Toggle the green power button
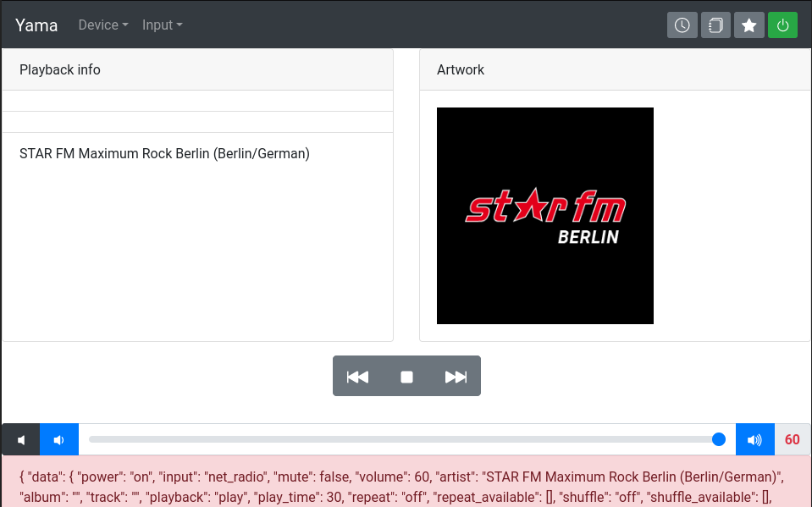Image resolution: width=812 pixels, height=507 pixels. click(x=782, y=25)
